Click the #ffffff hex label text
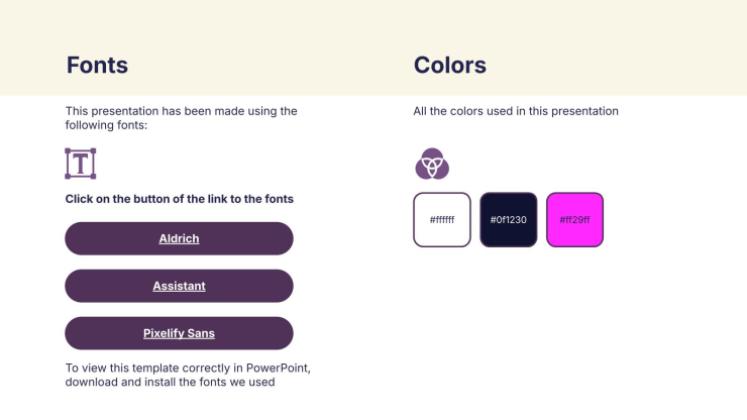The width and height of the screenshot is (747, 420). tap(441, 220)
